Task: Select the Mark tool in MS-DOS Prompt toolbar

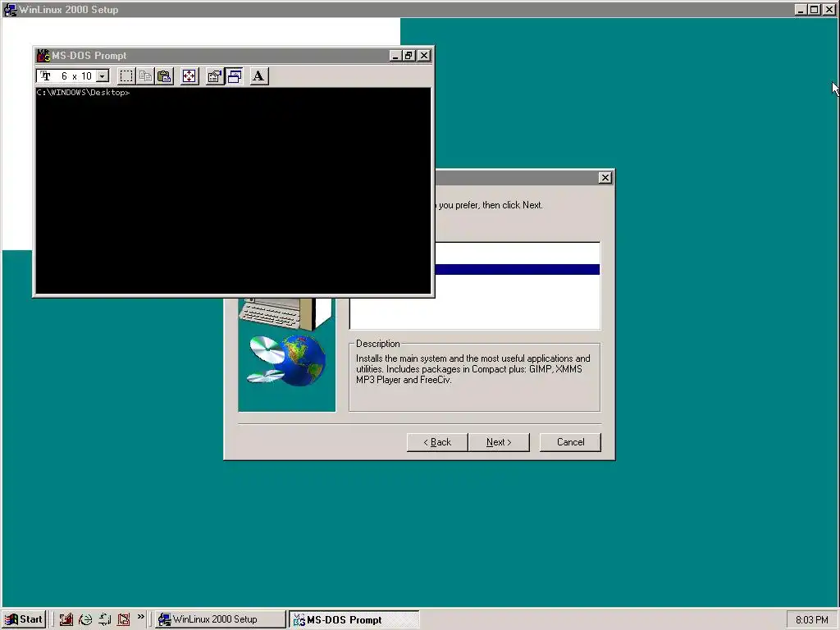Action: click(x=126, y=76)
